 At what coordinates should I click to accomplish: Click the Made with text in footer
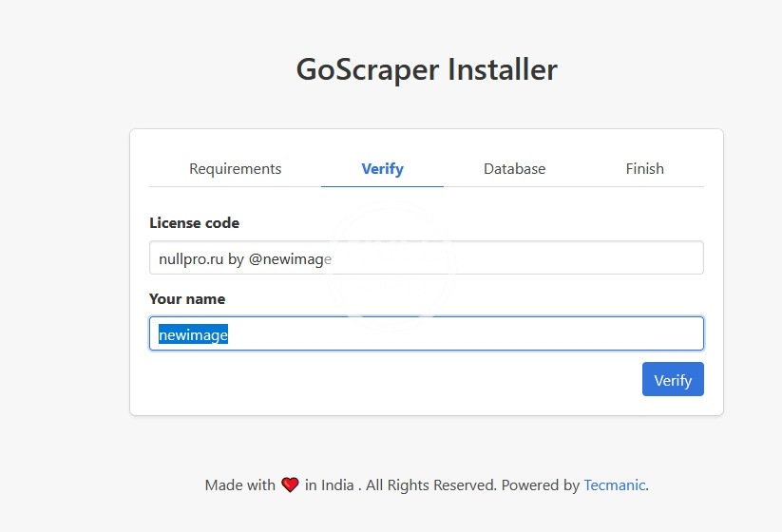(x=239, y=485)
